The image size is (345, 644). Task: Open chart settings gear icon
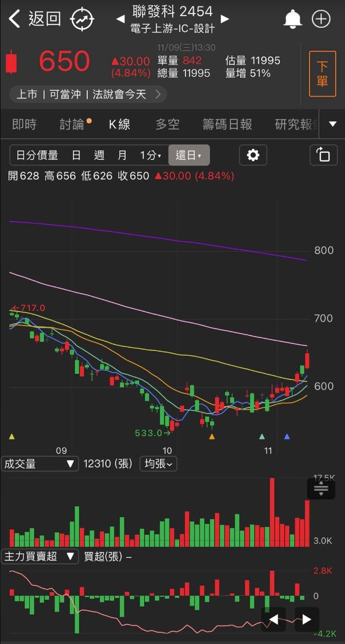[253, 155]
